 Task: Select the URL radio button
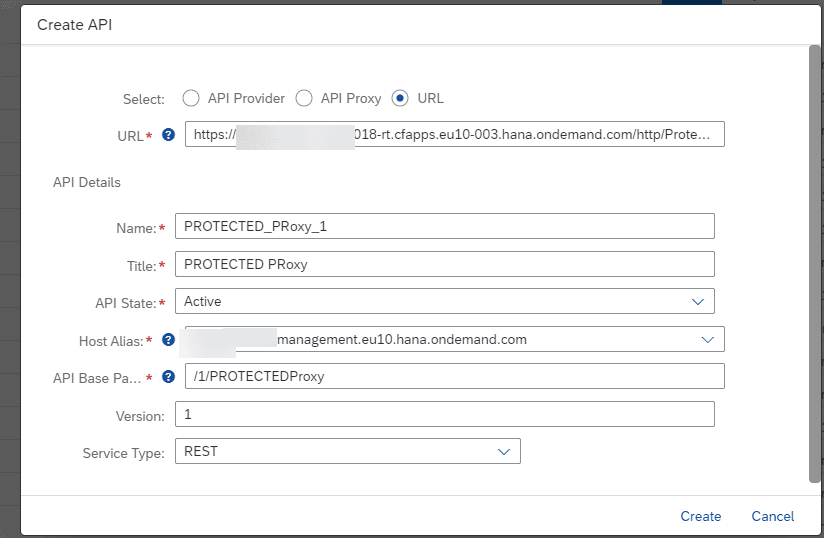tap(400, 98)
